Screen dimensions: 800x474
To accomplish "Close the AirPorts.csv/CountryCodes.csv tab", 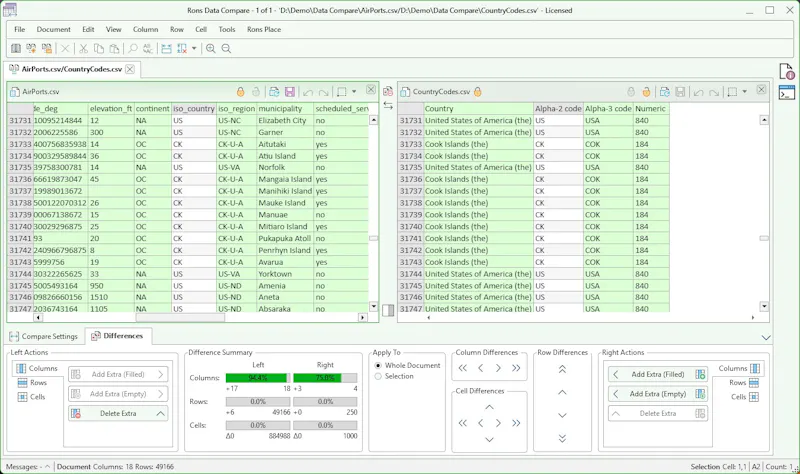I will tap(130, 69).
